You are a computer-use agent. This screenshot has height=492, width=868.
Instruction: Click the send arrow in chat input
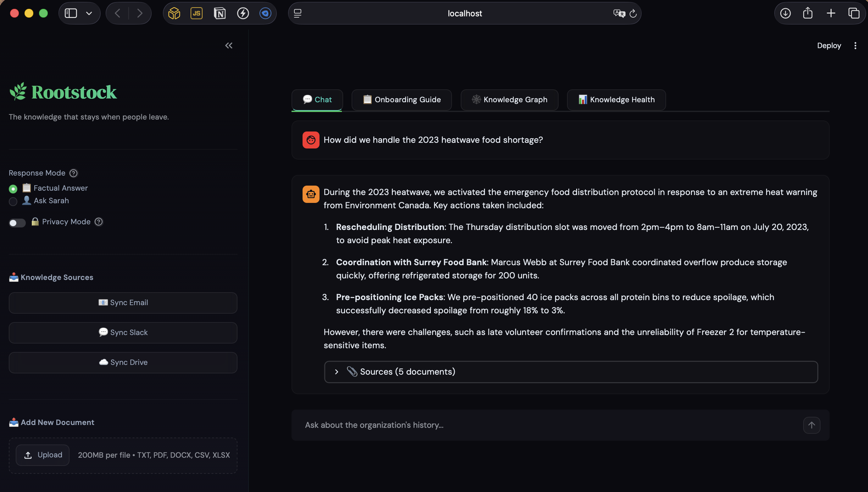pos(811,425)
